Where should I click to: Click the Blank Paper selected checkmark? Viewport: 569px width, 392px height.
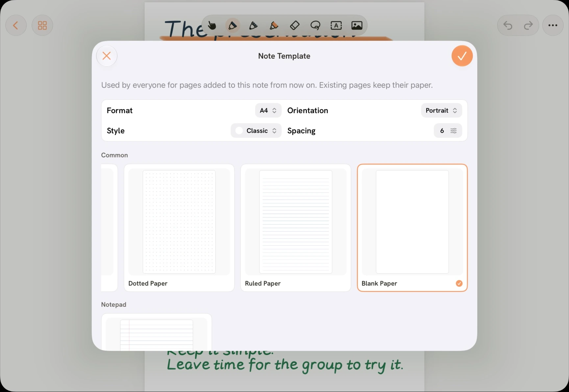tap(459, 283)
